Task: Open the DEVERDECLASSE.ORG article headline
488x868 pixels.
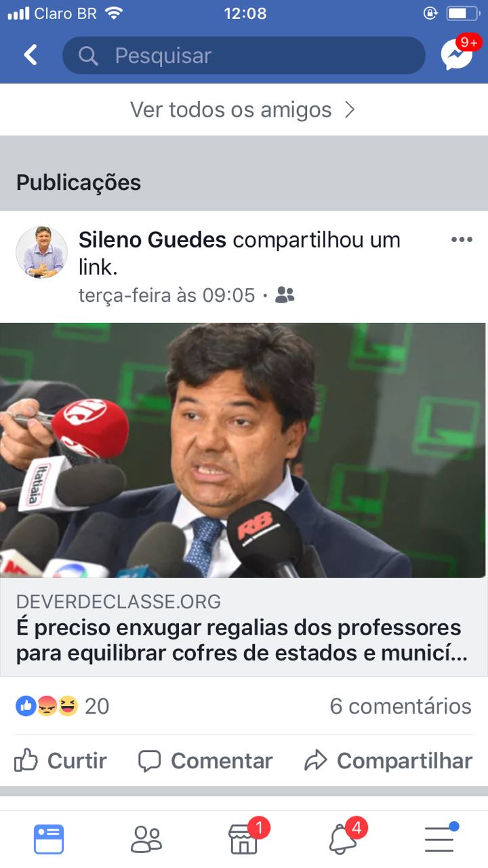Action: pos(243,640)
